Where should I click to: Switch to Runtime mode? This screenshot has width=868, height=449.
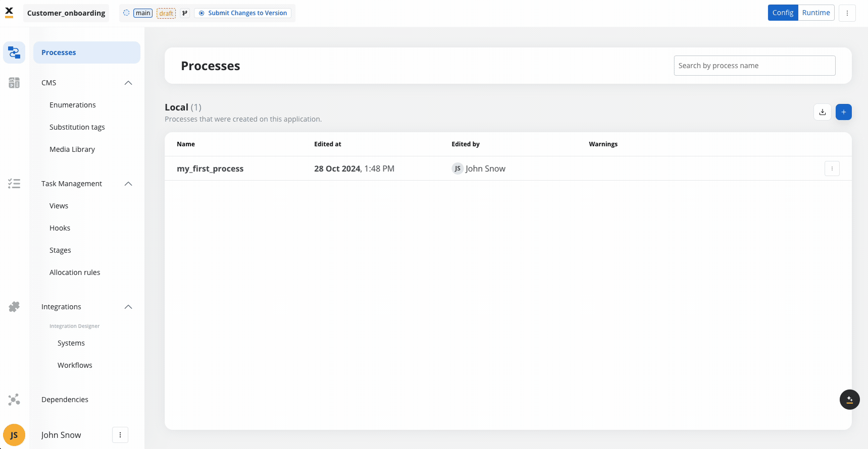[x=816, y=13]
